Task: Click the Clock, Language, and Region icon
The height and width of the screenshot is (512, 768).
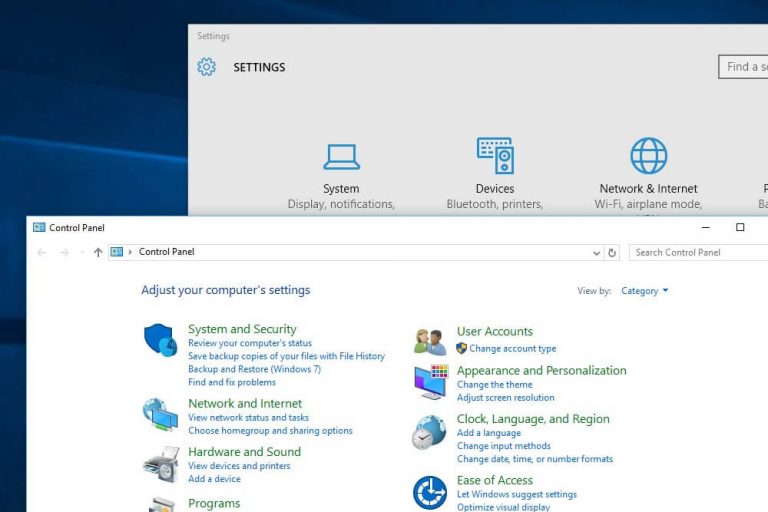Action: (429, 432)
